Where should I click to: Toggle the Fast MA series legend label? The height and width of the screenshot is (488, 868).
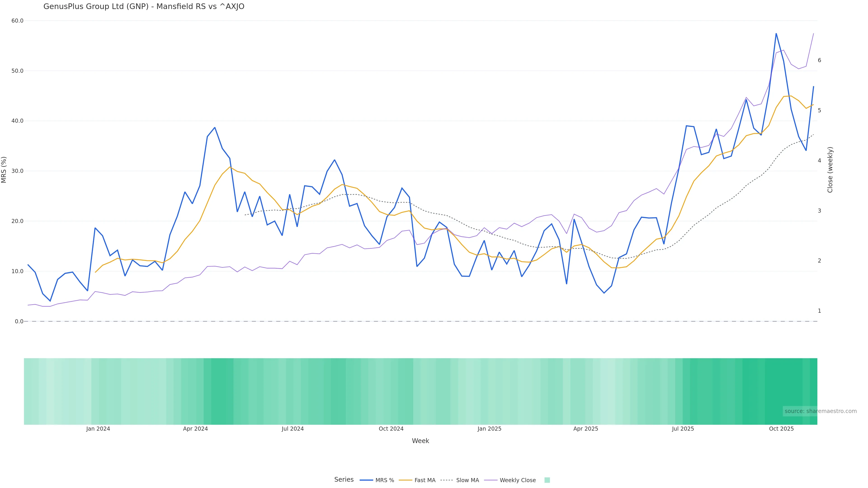(425, 480)
